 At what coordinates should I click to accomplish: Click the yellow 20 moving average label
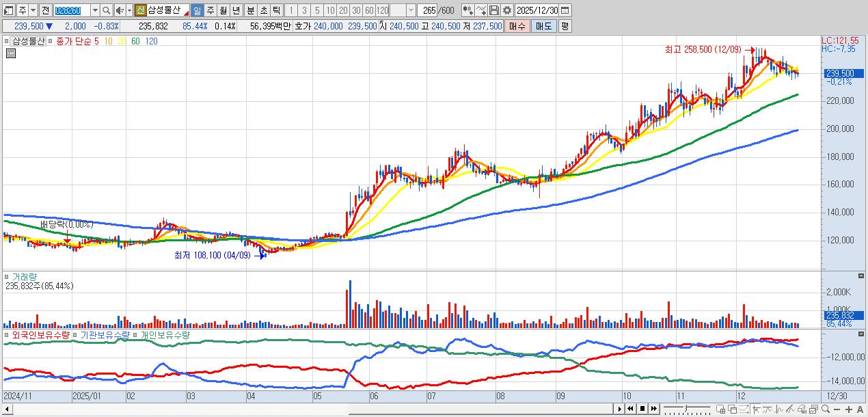pos(120,41)
